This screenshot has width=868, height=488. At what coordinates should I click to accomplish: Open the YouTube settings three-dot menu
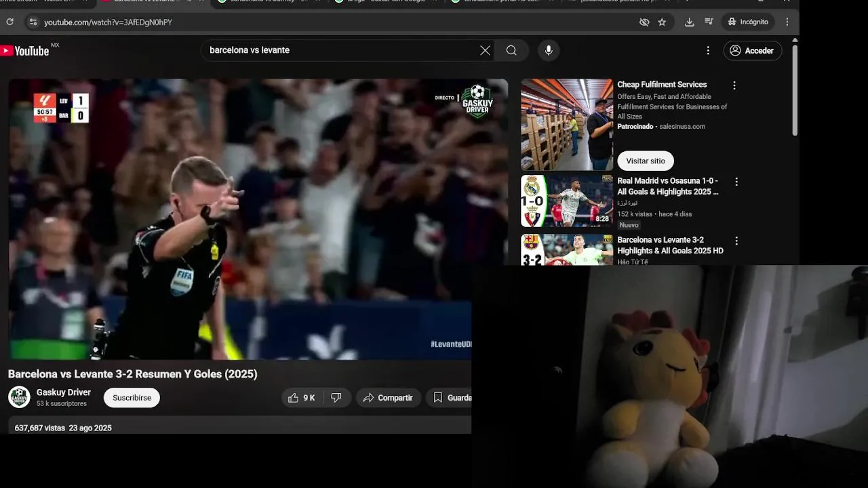tap(708, 50)
